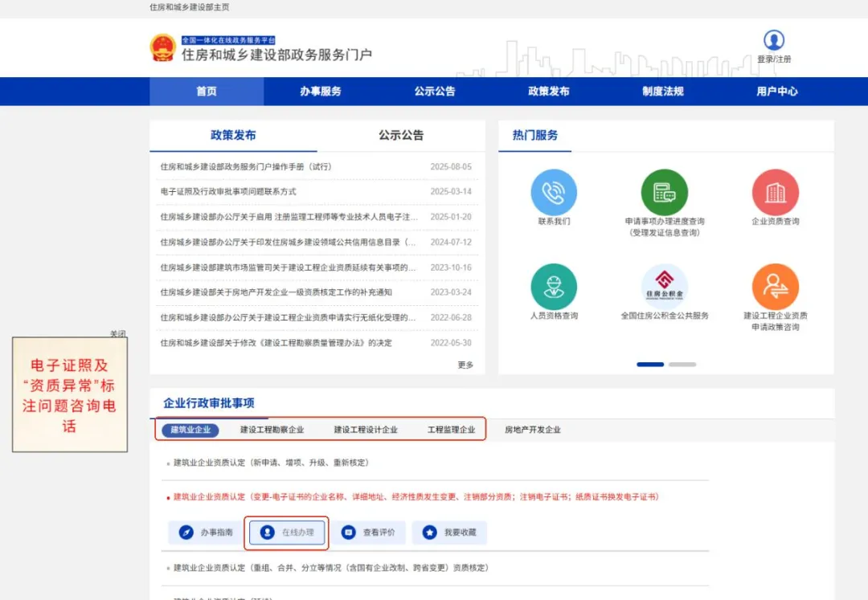Image resolution: width=868 pixels, height=600 pixels.
Task: Open 公示公告 in the blue navigation bar
Action: pyautogui.click(x=435, y=92)
